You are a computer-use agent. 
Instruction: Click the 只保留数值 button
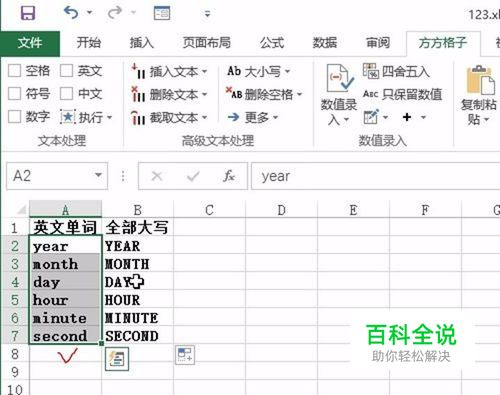tap(403, 94)
